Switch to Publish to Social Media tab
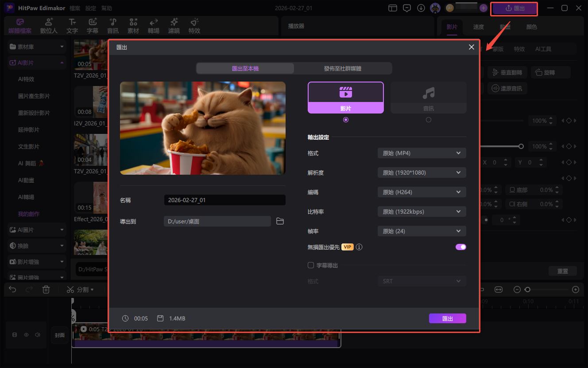Screen dimensions: 588x368 click(342, 68)
